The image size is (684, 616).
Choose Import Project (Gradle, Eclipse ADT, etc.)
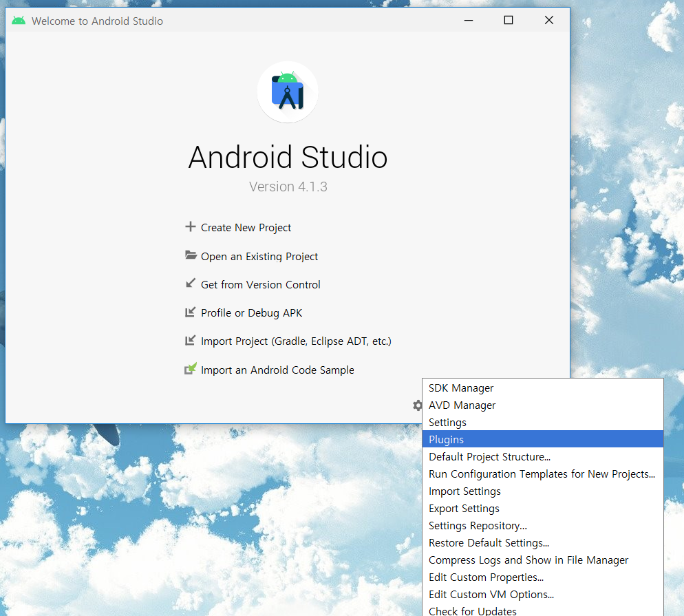296,341
